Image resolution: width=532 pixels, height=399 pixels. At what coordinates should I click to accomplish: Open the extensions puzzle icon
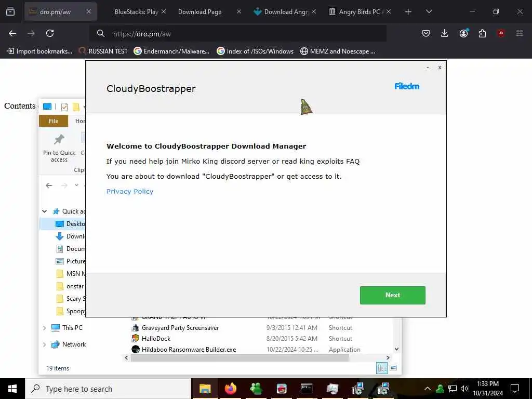(482, 33)
